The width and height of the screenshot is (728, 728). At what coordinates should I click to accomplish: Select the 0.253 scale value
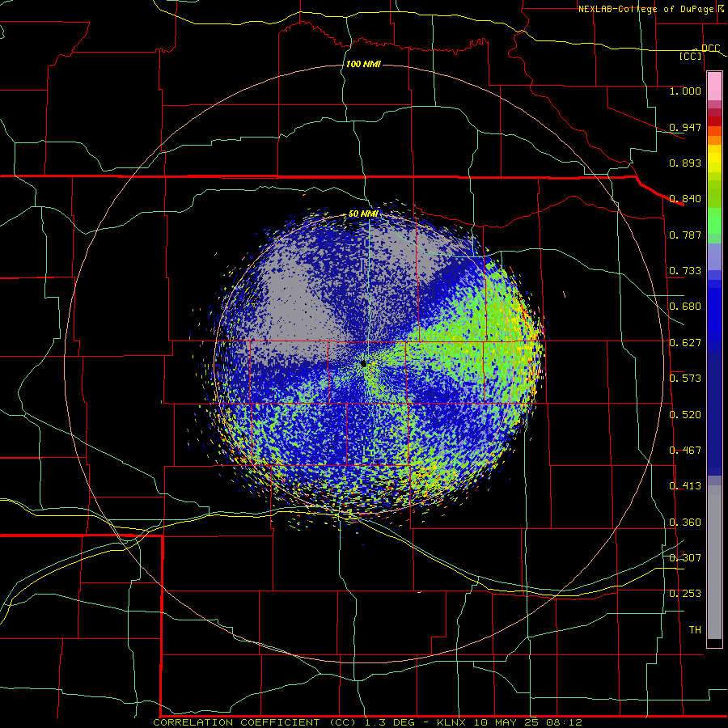685,594
